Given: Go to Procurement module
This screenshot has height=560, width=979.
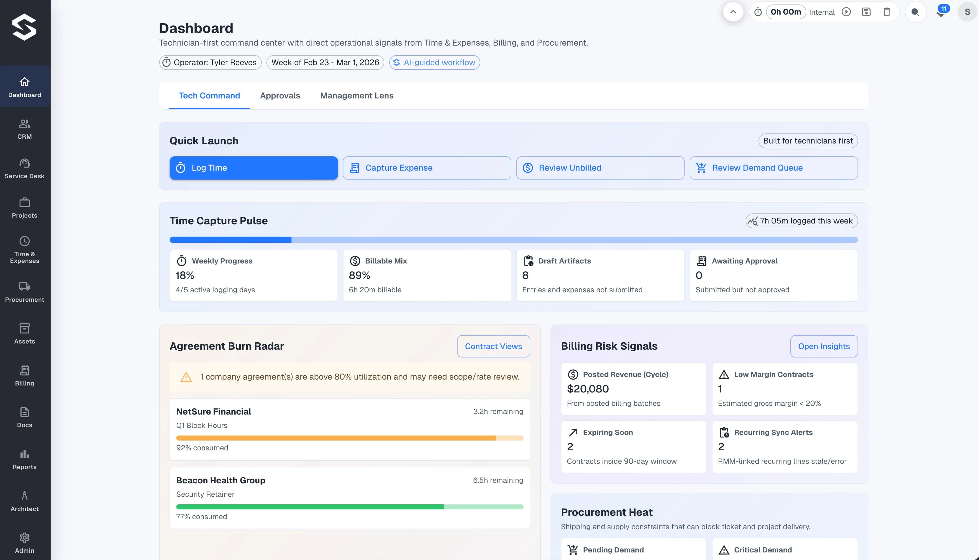Looking at the screenshot, I should click(x=25, y=292).
